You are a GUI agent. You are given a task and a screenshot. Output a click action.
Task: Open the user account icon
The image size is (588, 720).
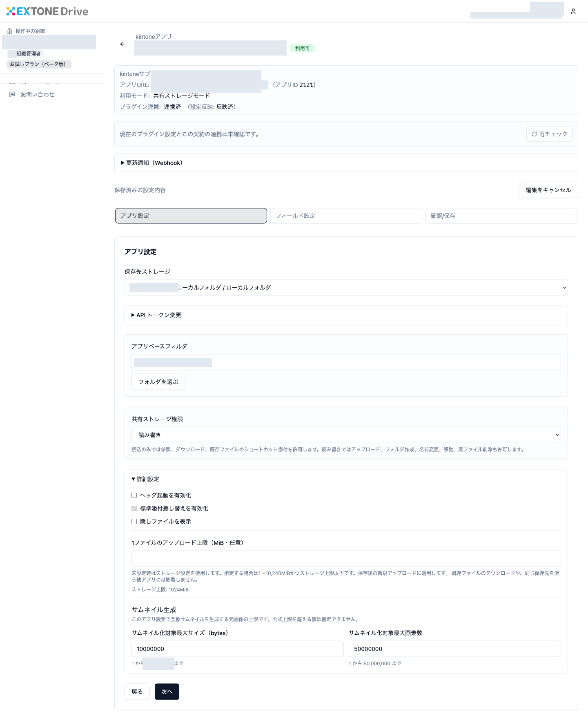[573, 11]
